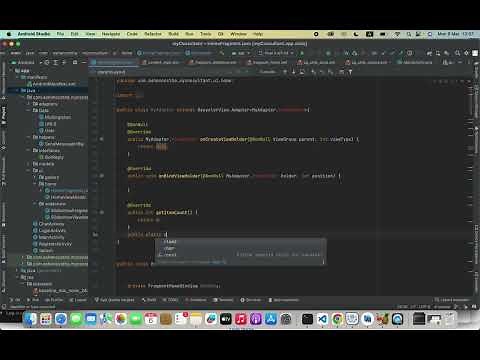The width and height of the screenshot is (480, 360).
Task: Open Messages from the Dock
Action: 76,319
